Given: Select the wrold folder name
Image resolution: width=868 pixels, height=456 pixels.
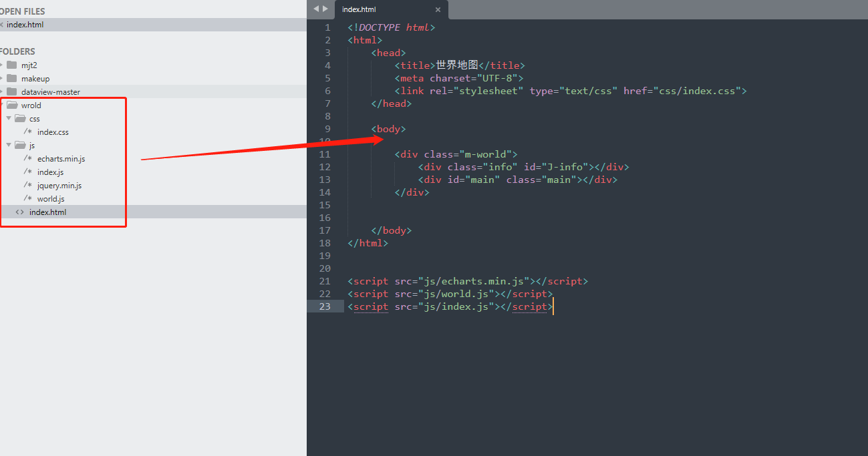Looking at the screenshot, I should [x=31, y=105].
